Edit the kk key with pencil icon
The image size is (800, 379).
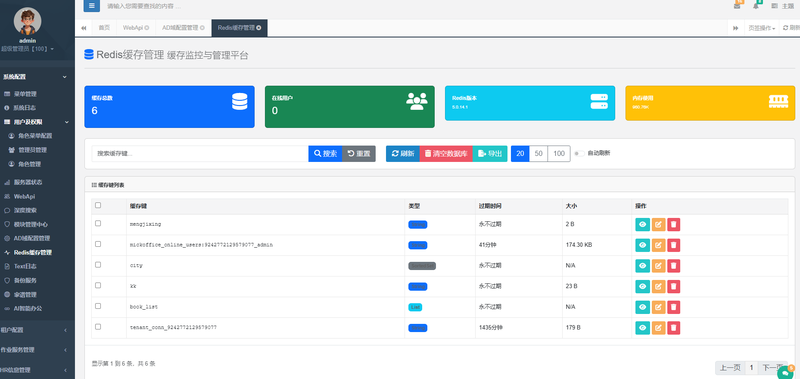(659, 287)
